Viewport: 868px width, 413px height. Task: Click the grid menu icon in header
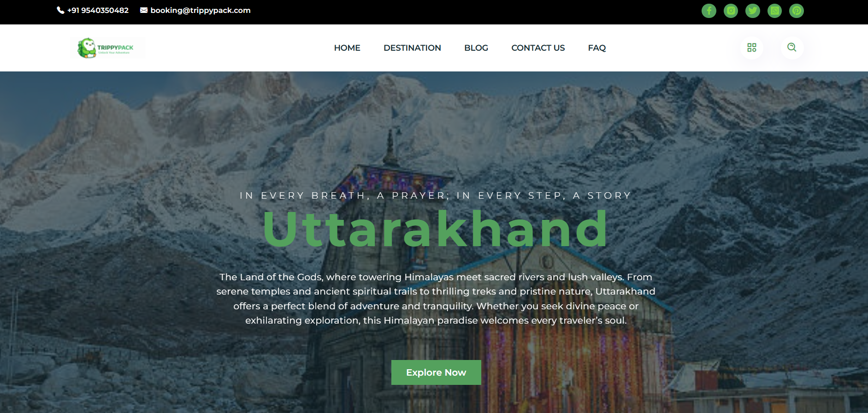(752, 47)
